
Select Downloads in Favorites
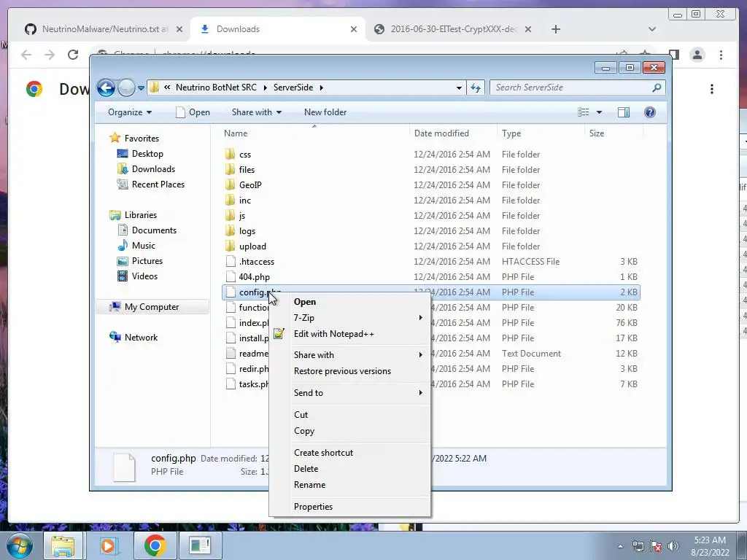[153, 169]
